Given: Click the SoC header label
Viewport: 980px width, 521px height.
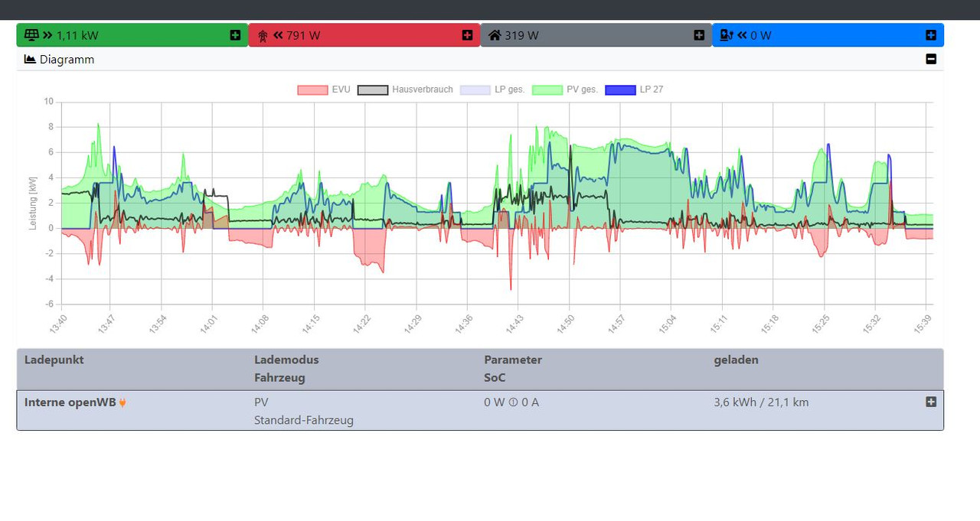Looking at the screenshot, I should (x=495, y=378).
